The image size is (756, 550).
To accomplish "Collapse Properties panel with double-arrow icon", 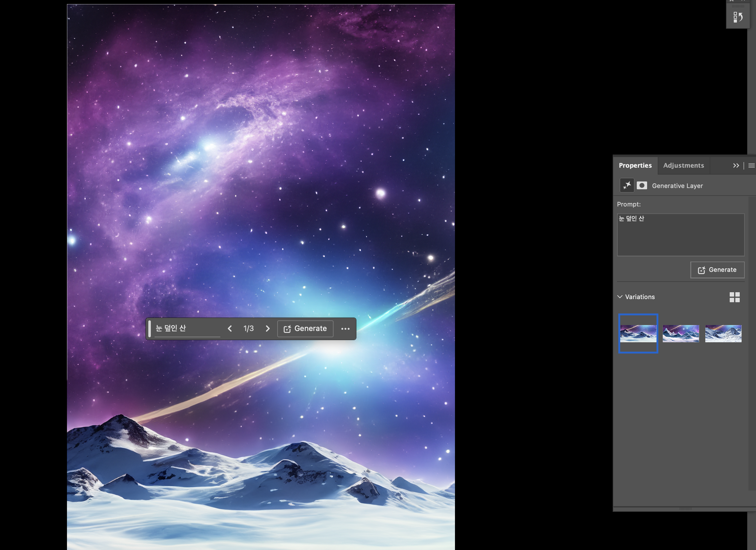I will pos(736,166).
